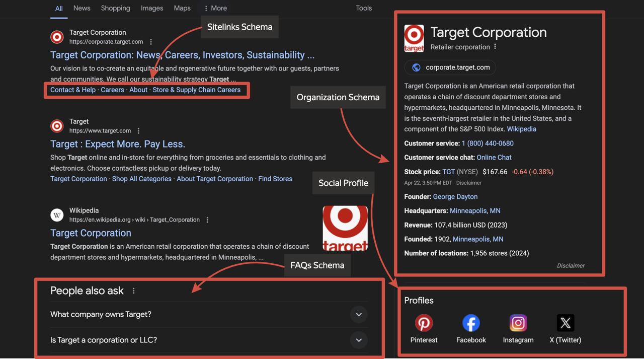644x359 pixels.
Task: Open Target's Facebook profile icon
Action: click(471, 323)
